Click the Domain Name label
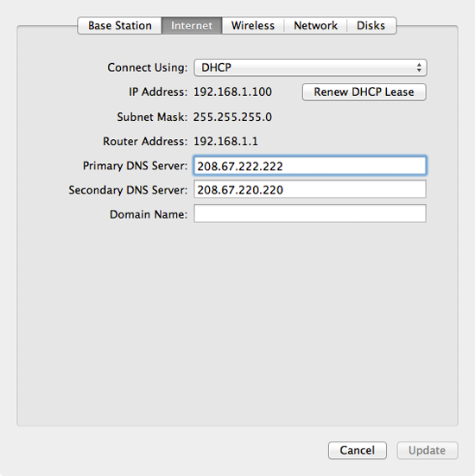475x476 pixels. coord(149,214)
